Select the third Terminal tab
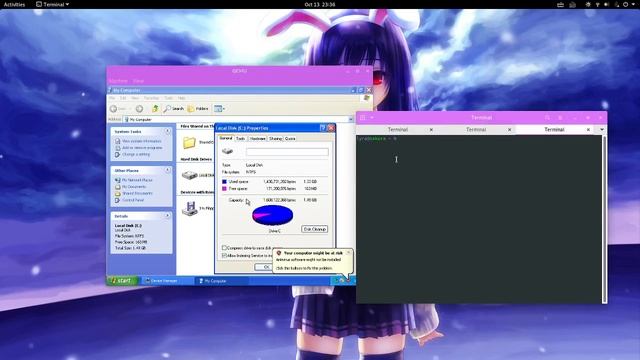 pos(554,129)
